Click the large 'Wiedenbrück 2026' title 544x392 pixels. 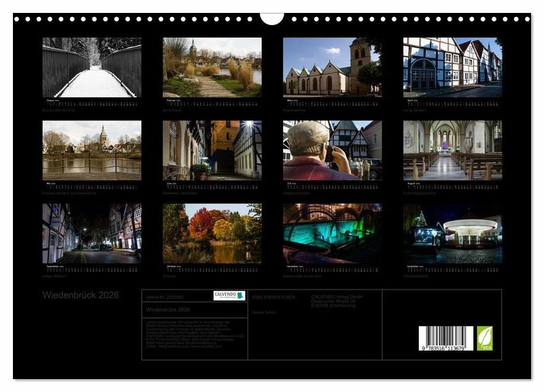80,295
